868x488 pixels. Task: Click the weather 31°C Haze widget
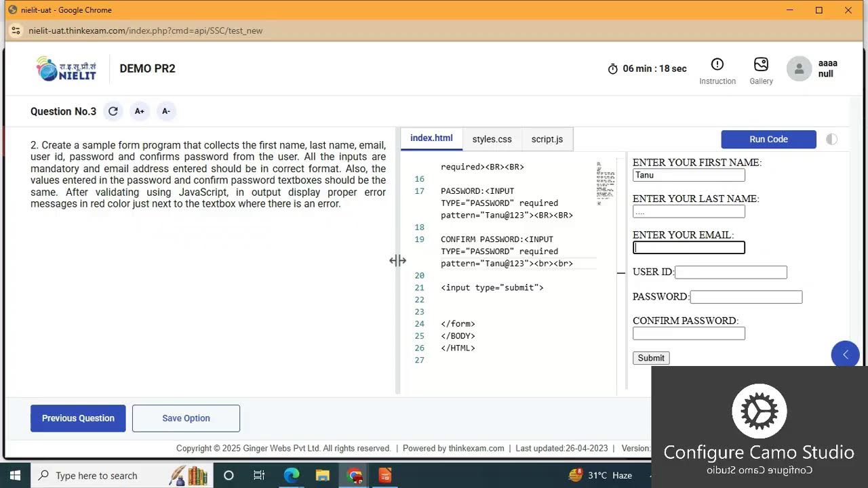(x=601, y=475)
